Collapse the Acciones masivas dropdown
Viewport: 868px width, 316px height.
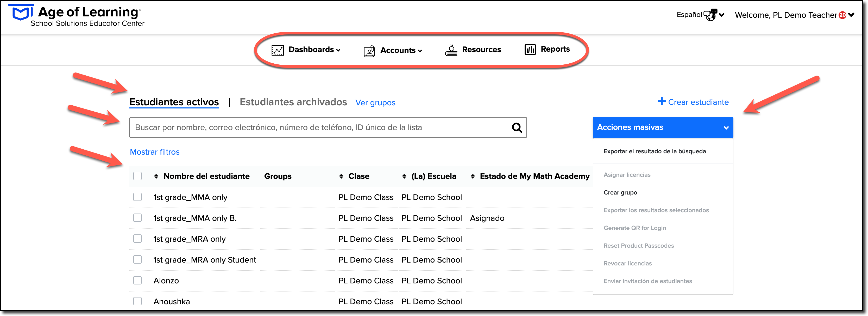(663, 127)
